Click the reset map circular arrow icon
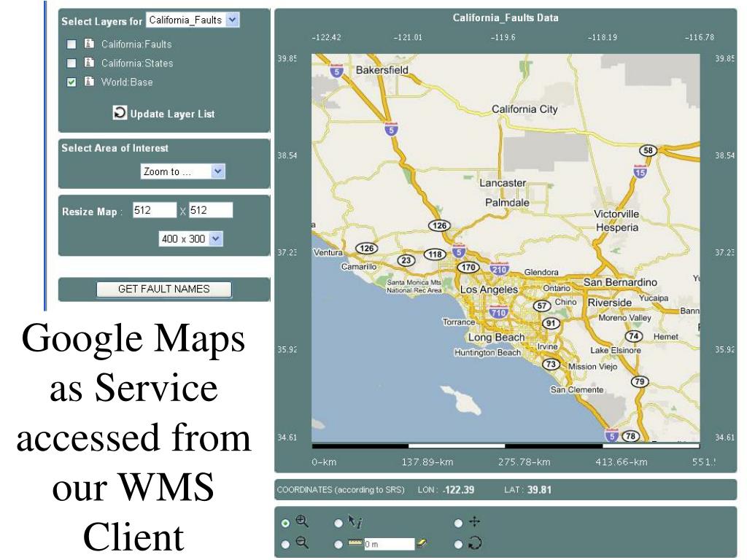 pyautogui.click(x=475, y=542)
